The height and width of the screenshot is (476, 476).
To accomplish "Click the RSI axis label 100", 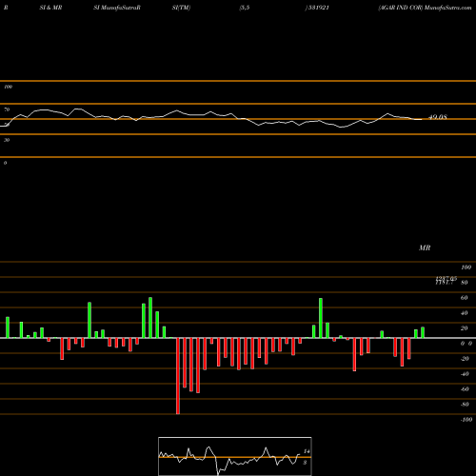I will coord(9,87).
